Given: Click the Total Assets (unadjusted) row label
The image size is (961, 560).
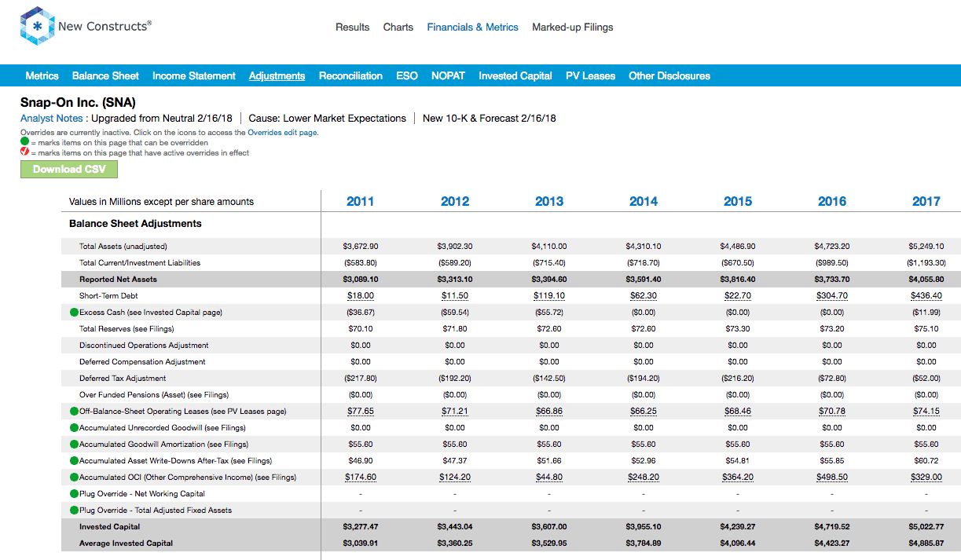Looking at the screenshot, I should coord(123,247).
